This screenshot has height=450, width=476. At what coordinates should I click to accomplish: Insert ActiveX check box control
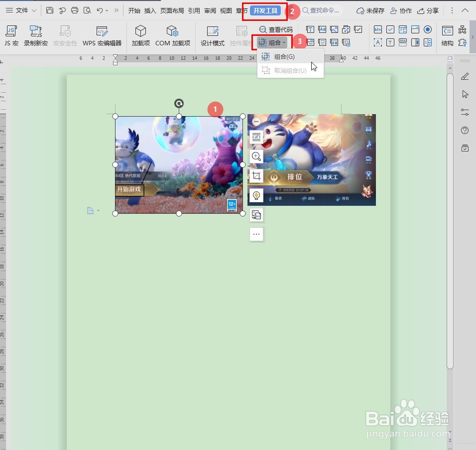[x=390, y=29]
